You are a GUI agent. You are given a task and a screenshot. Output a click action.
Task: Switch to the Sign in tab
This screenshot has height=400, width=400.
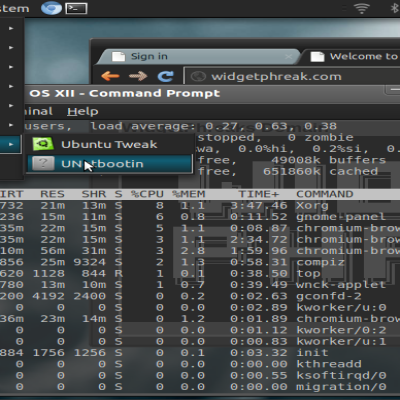point(198,57)
